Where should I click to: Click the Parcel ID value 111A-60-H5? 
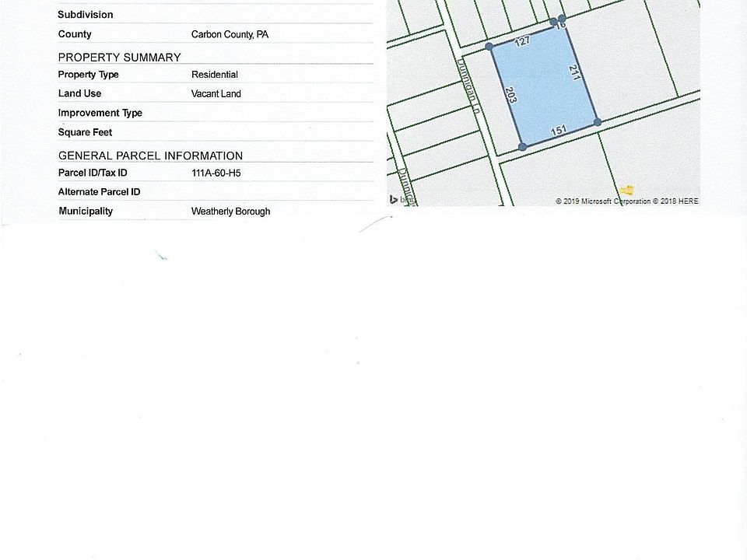pyautogui.click(x=216, y=173)
